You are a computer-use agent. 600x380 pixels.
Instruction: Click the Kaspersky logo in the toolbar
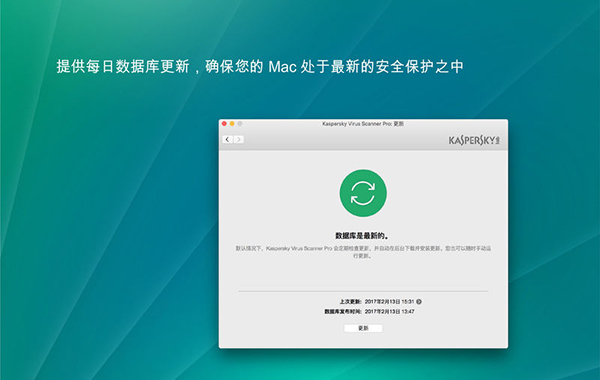click(x=474, y=140)
